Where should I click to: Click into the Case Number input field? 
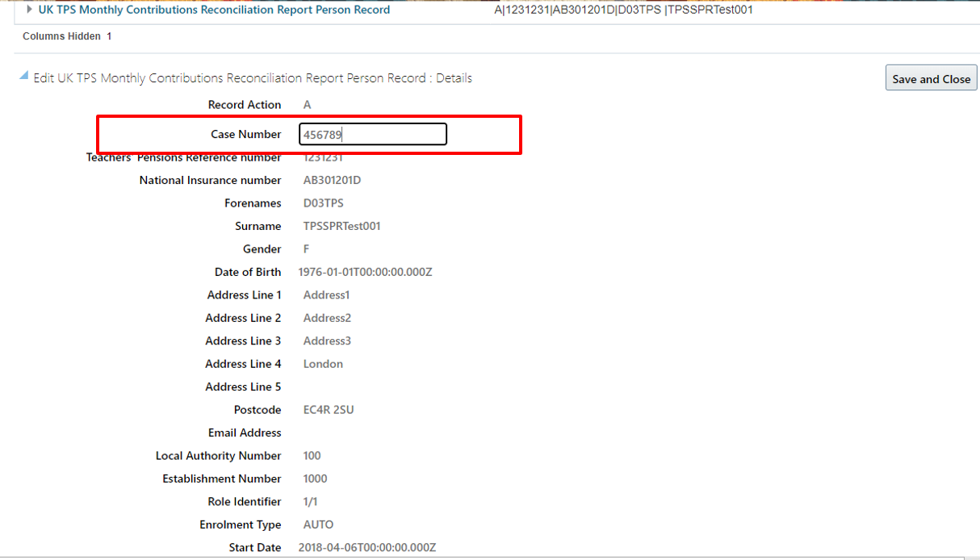coord(372,135)
